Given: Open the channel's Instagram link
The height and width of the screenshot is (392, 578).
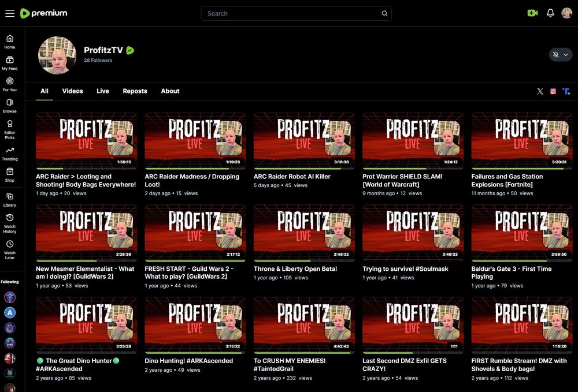Looking at the screenshot, I should coord(553,91).
